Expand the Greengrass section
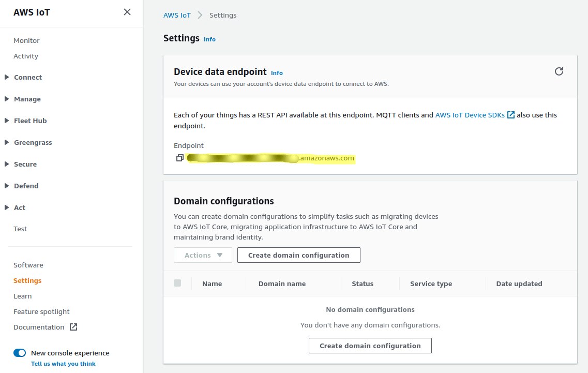This screenshot has height=373, width=588. click(7, 142)
